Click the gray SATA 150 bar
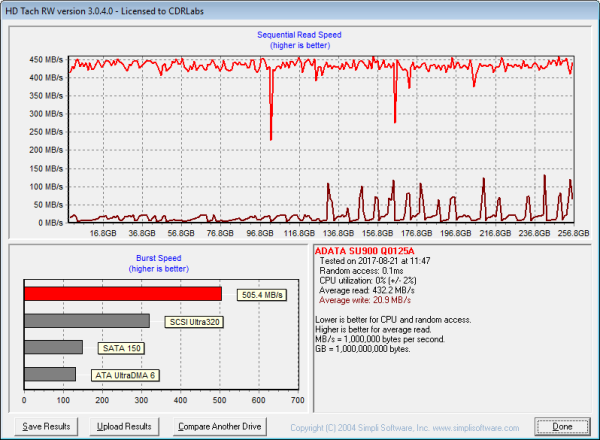This screenshot has height=440, width=600. [x=54, y=347]
